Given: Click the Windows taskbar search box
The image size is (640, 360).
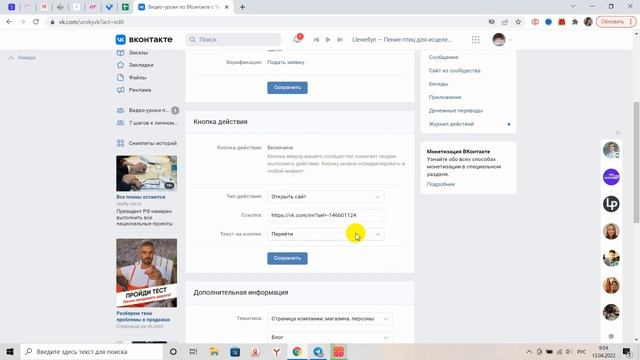Looking at the screenshot, I should pyautogui.click(x=91, y=351).
